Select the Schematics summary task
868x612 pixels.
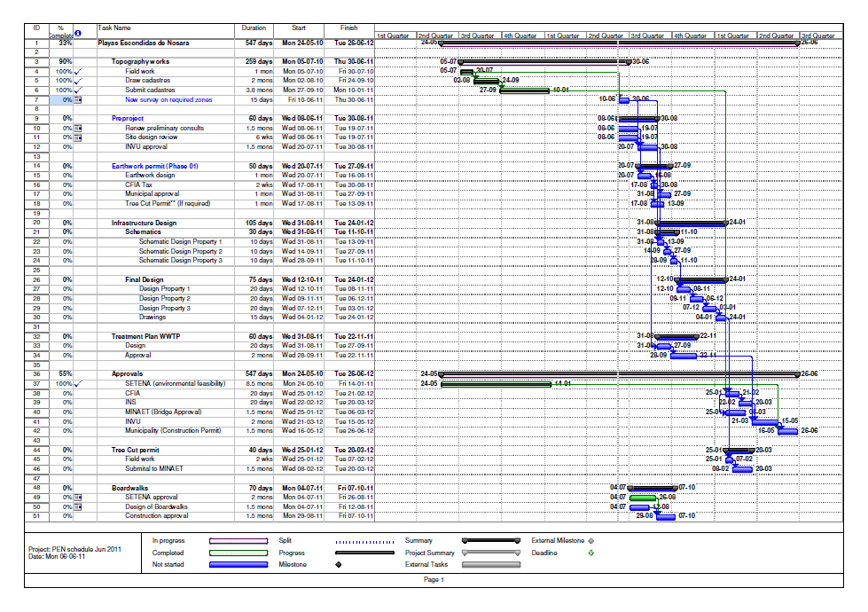(x=143, y=232)
